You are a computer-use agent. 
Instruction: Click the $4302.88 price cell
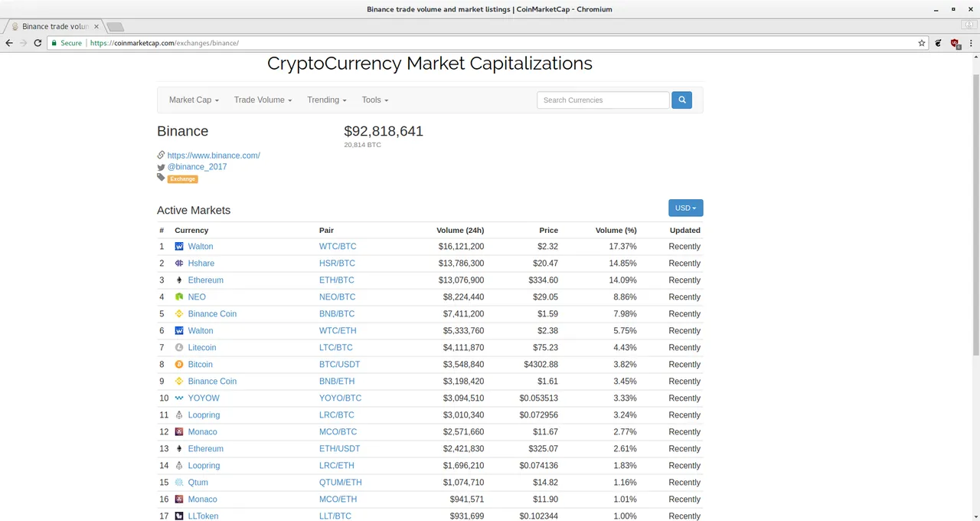(x=541, y=365)
